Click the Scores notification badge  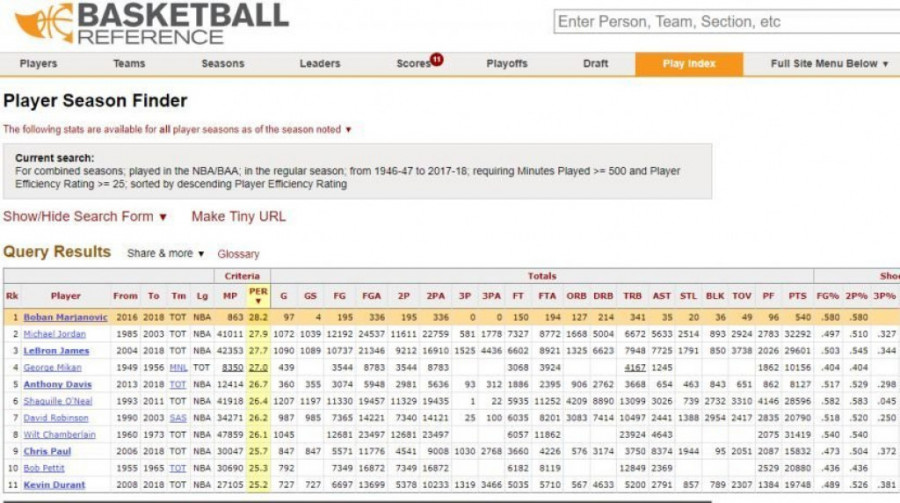pyautogui.click(x=437, y=60)
